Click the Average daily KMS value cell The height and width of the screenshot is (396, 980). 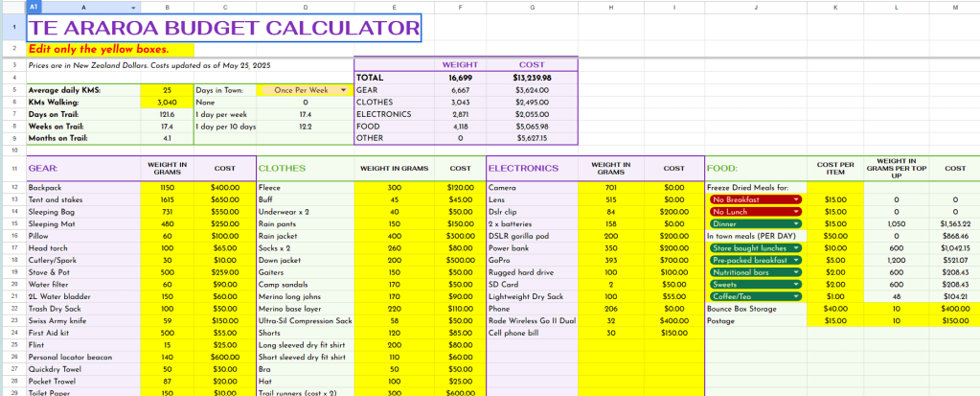(x=168, y=89)
